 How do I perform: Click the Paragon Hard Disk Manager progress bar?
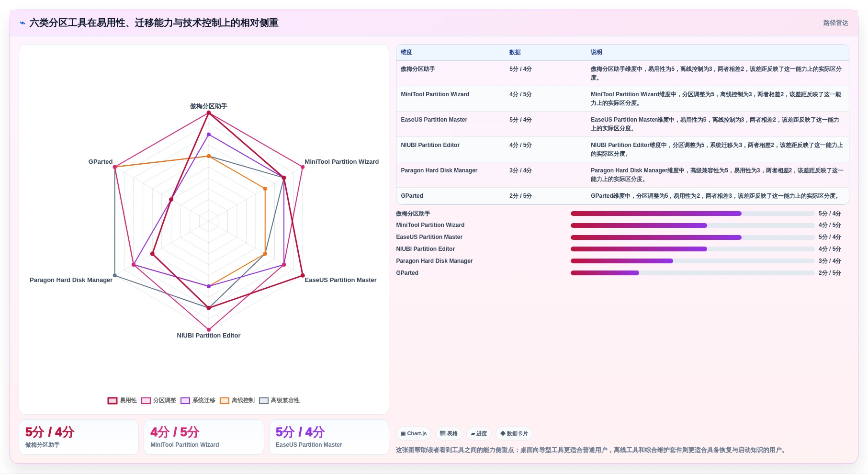pos(692,261)
